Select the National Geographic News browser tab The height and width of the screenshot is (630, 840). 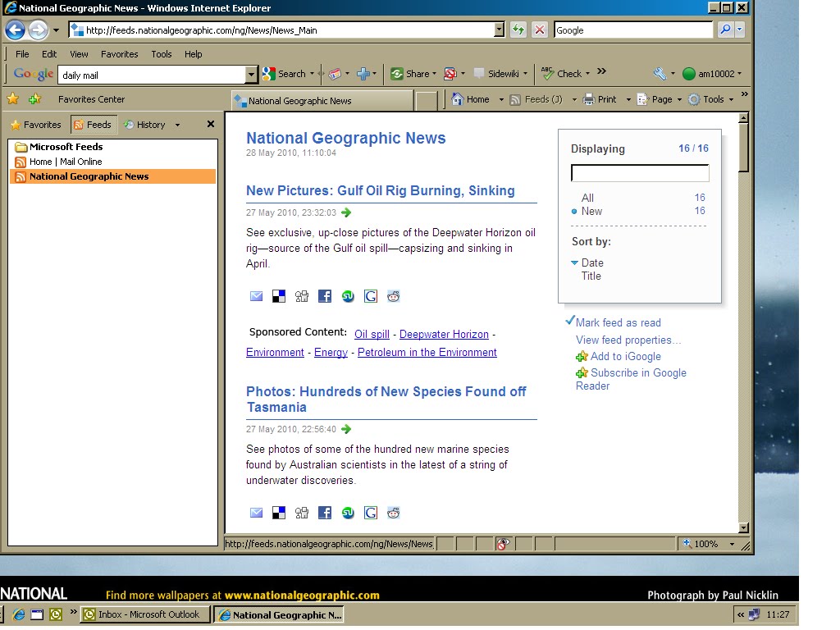(322, 101)
